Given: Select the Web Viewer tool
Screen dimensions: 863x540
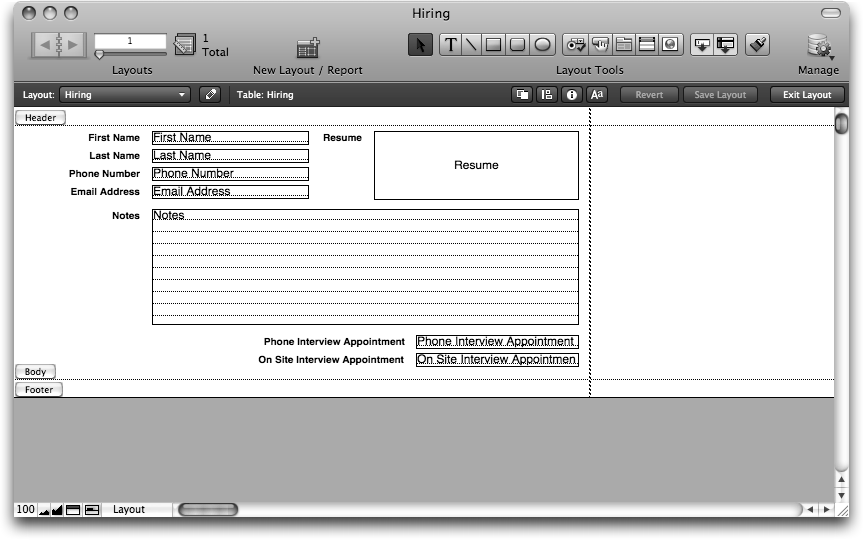Looking at the screenshot, I should pyautogui.click(x=670, y=45).
